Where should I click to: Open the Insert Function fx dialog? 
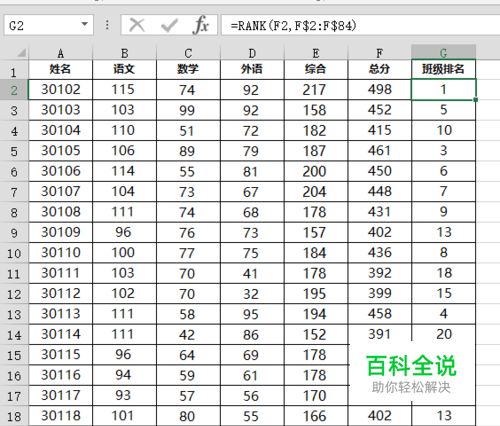click(x=201, y=25)
